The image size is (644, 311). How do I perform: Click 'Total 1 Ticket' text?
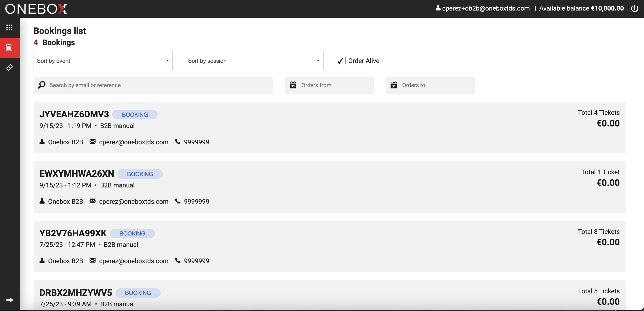click(x=600, y=172)
